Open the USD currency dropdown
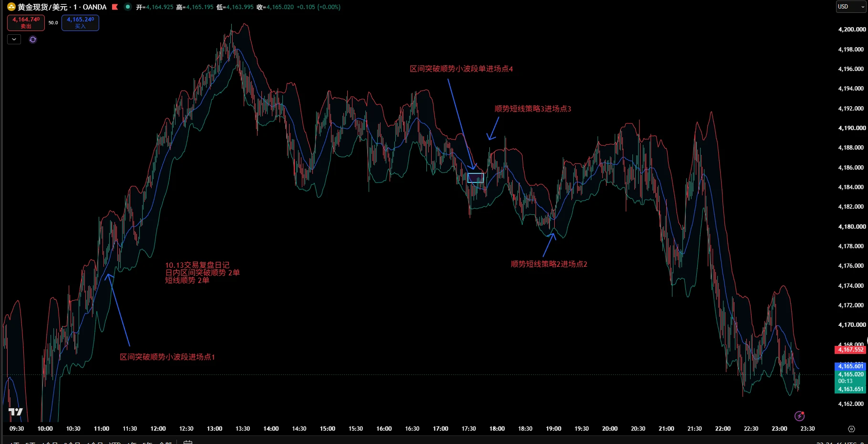Screen dimensions: 868x444 click(851, 7)
